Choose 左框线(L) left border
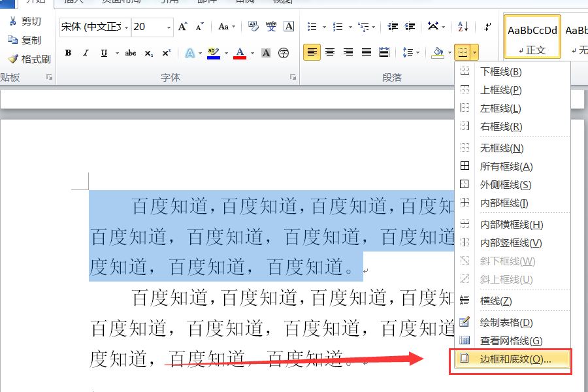The width and height of the screenshot is (588, 392). point(512,108)
